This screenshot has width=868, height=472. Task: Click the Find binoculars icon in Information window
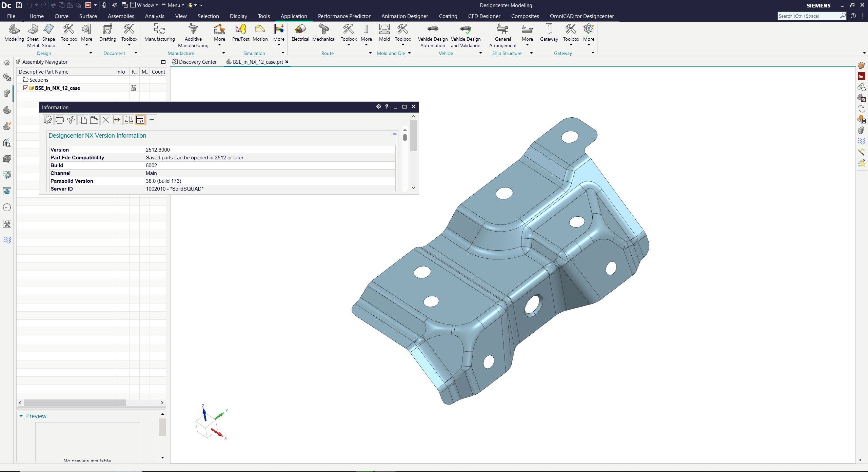click(129, 120)
